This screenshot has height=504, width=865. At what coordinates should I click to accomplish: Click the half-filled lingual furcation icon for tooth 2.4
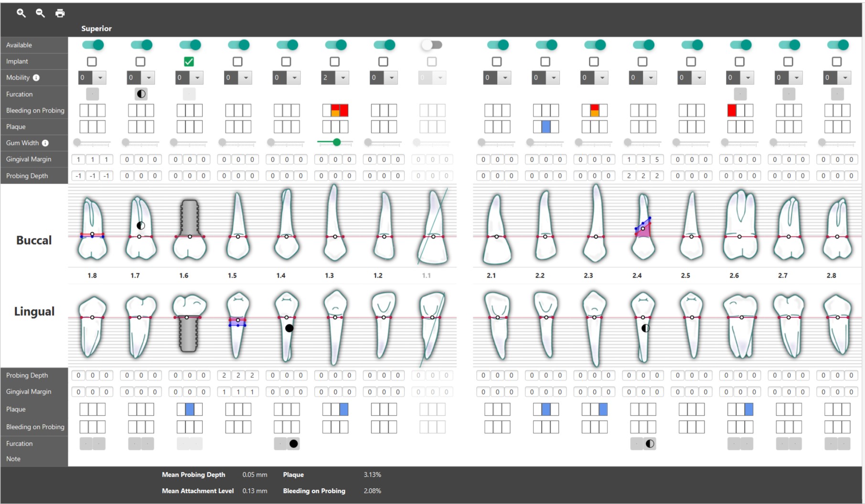point(650,444)
